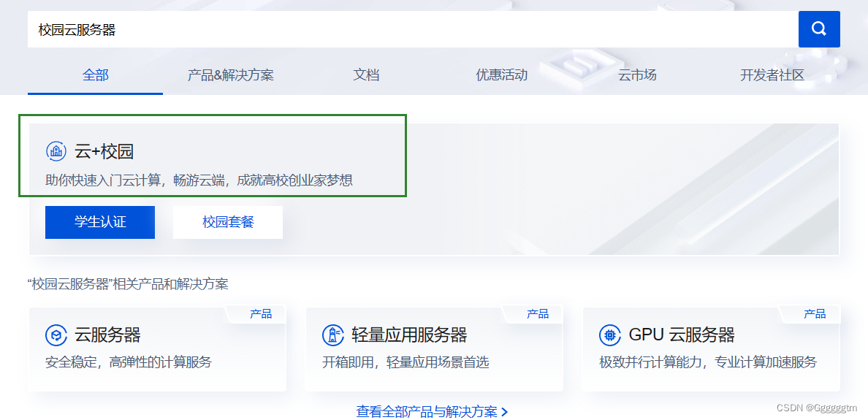Image resolution: width=868 pixels, height=420 pixels.
Task: Click the text 极致并行计算能力，专业计算加速服务
Action: point(708,363)
